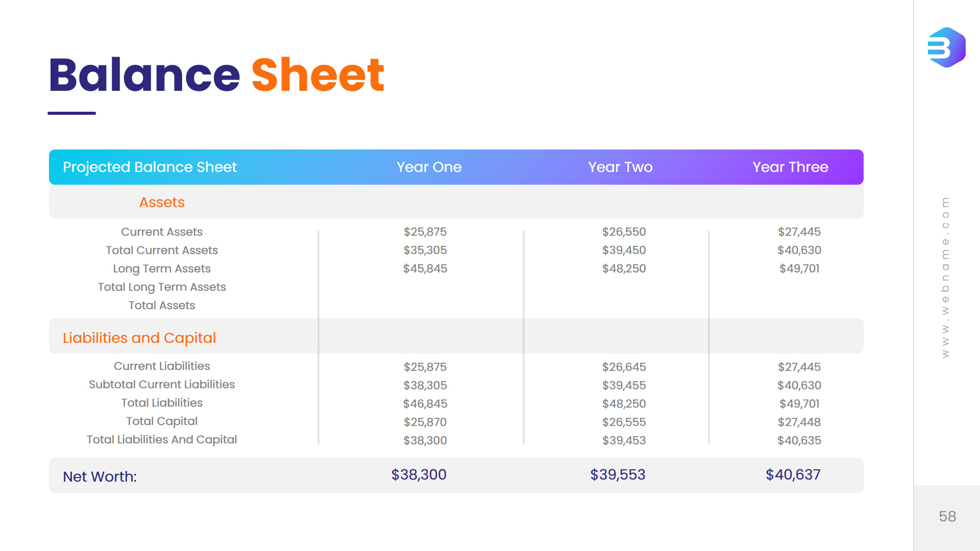The width and height of the screenshot is (980, 551).
Task: Click the Projected Balance Sheet header
Action: (150, 167)
